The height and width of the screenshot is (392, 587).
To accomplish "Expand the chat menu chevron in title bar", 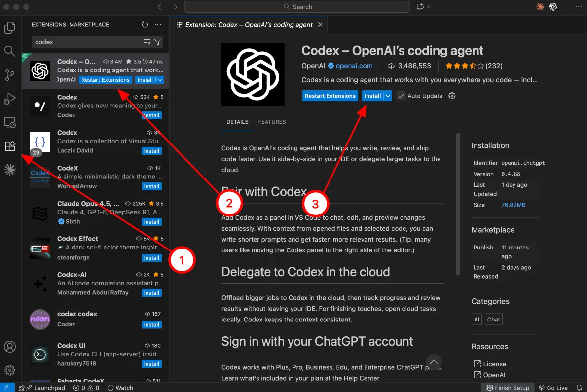I will pyautogui.click(x=428, y=7).
